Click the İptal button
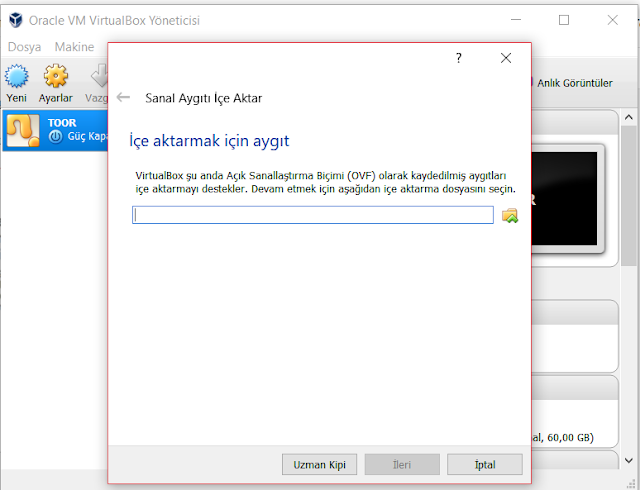This screenshot has height=490, width=640. point(485,464)
